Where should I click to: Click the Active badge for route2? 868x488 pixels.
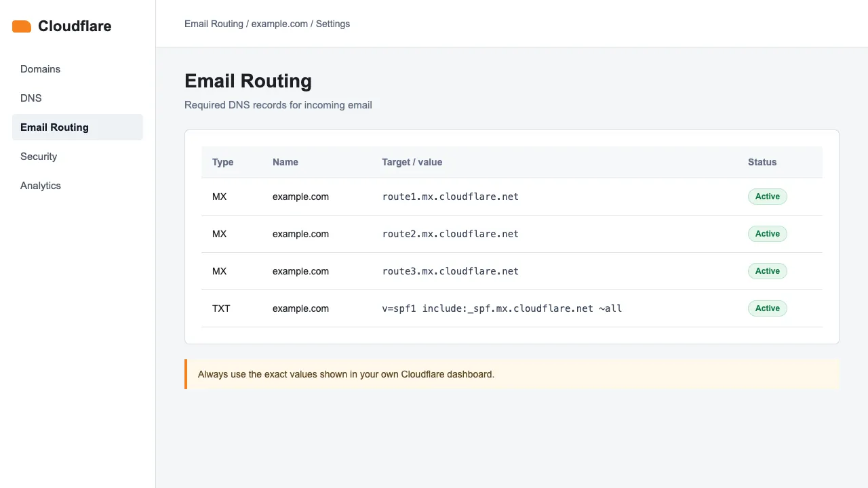click(768, 234)
